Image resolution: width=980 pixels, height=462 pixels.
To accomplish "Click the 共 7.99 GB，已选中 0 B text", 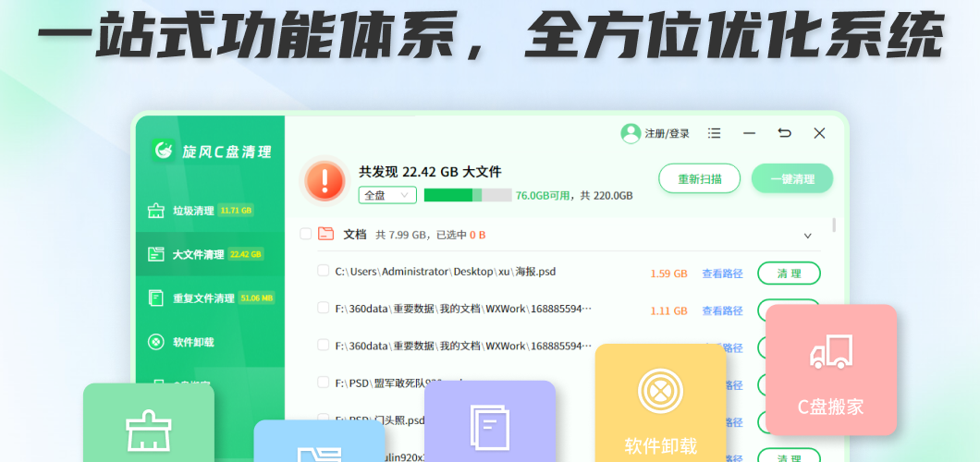I will pos(431,235).
